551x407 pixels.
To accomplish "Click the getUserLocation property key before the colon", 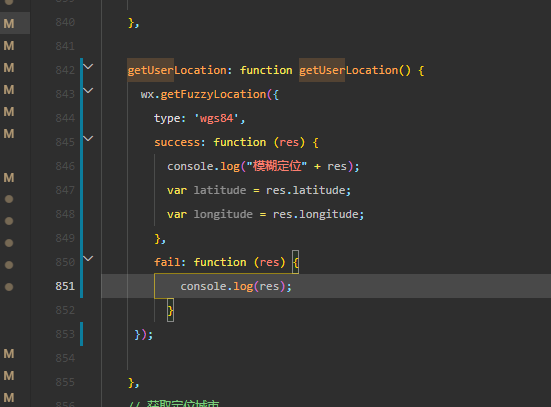I will coord(177,70).
